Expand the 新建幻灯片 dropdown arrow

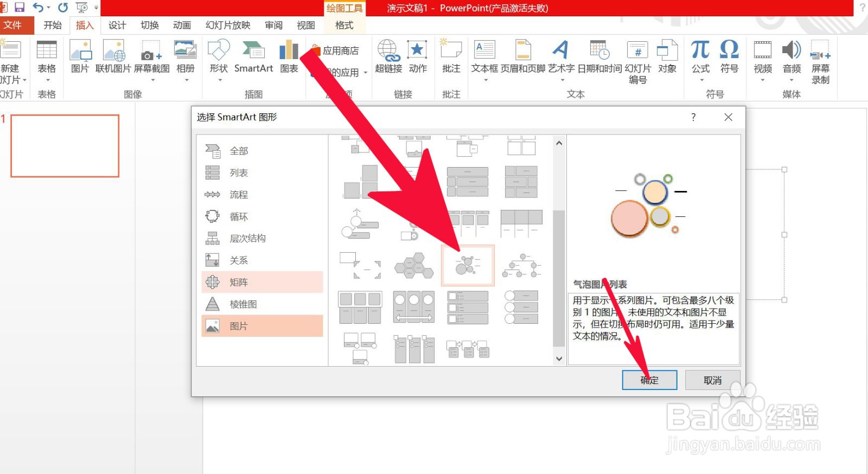point(24,80)
